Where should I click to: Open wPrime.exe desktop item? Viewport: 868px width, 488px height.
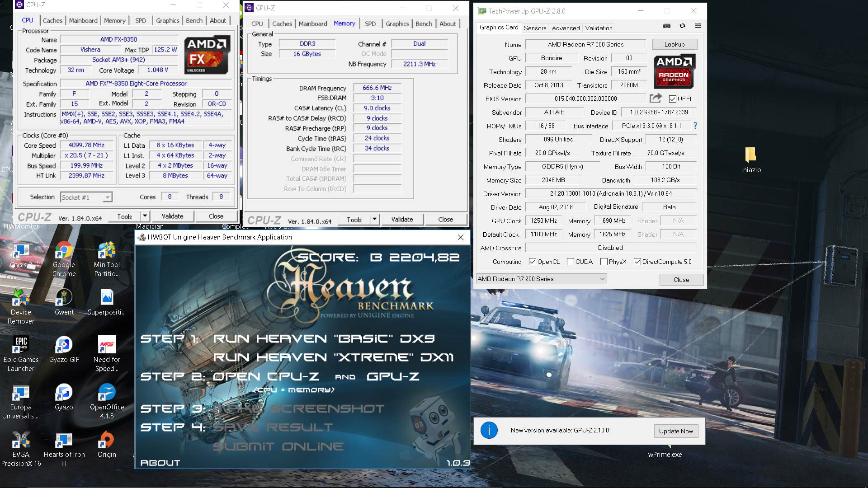click(x=665, y=454)
